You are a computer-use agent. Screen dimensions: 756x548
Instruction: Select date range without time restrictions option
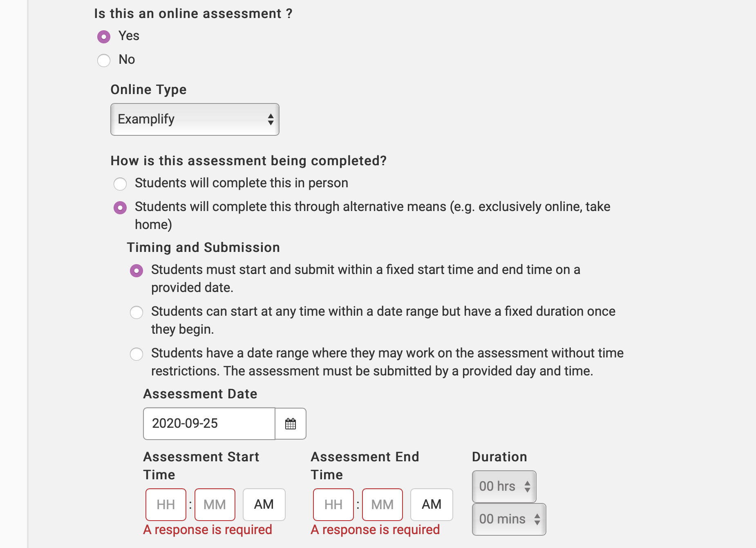(x=136, y=354)
